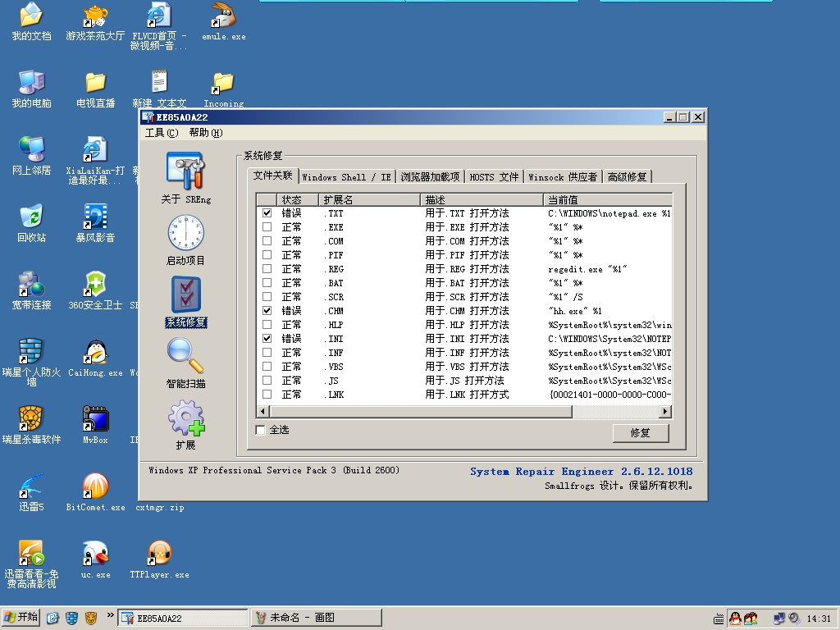
Task: Switch to the Winsock 供应者 tab
Action: pos(563,177)
